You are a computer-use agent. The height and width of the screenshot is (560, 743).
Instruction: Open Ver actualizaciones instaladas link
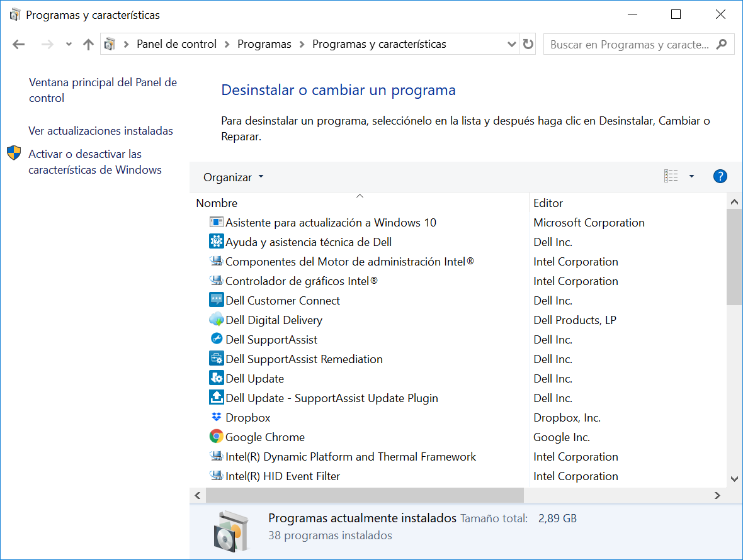pyautogui.click(x=101, y=131)
